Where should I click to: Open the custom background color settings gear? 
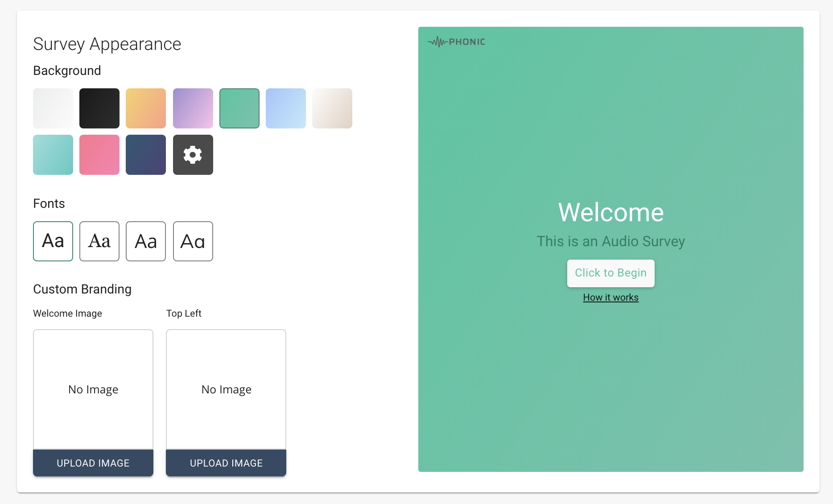(193, 155)
